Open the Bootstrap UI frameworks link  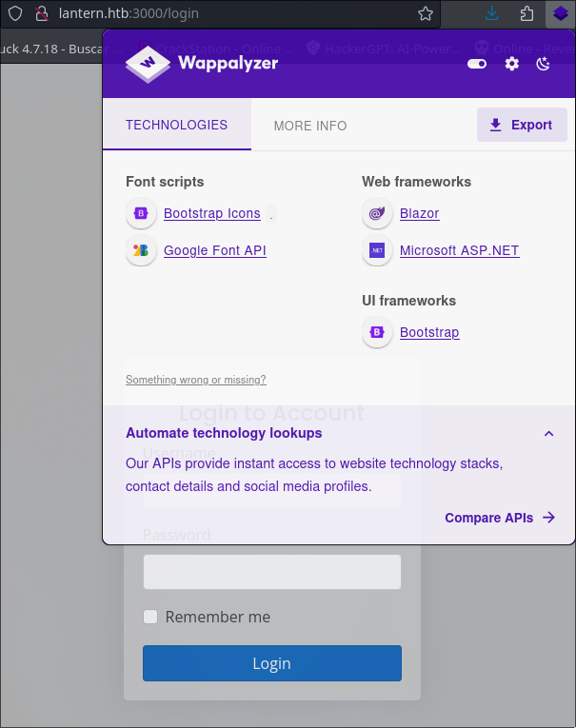click(429, 332)
